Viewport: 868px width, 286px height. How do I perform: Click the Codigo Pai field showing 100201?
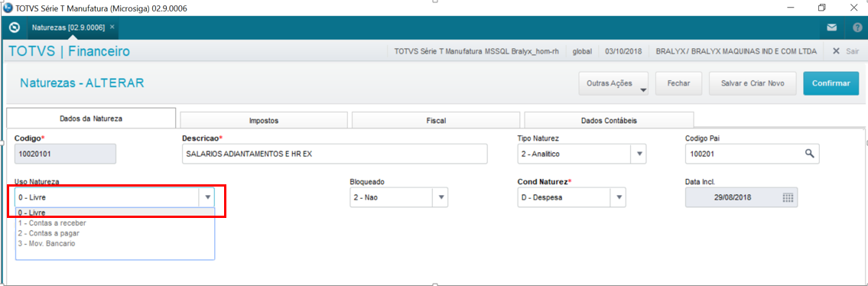[x=752, y=154]
